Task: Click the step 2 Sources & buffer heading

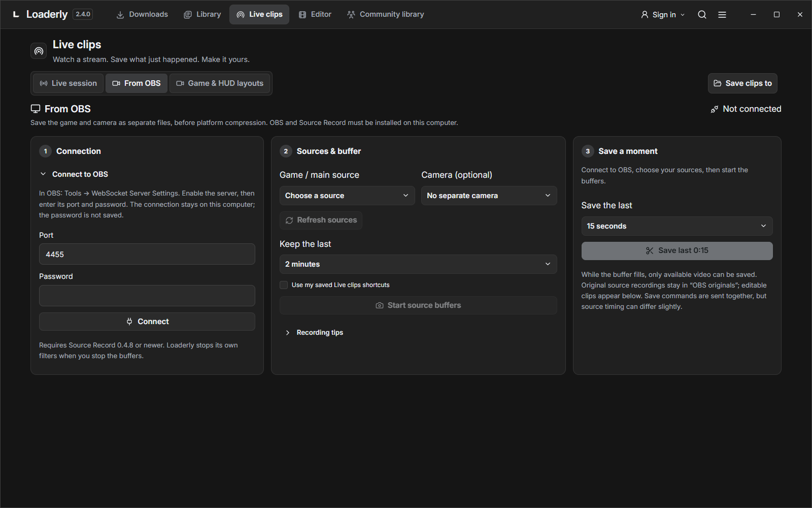Action: 329,151
